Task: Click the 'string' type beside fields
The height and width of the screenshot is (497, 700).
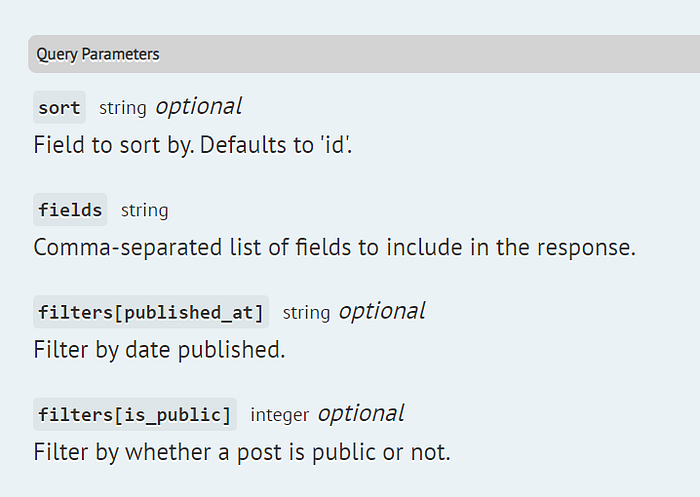Action: 144,210
